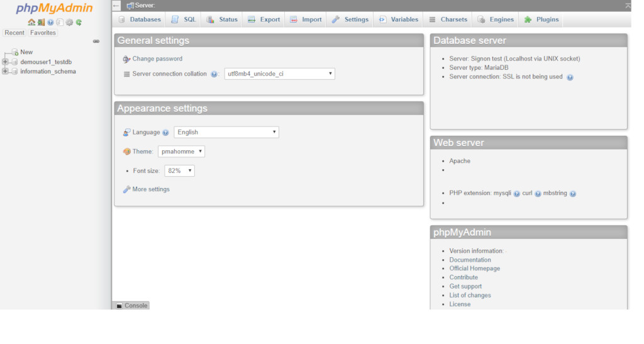
Task: Click the Language icon in Appearance settings
Action: (x=126, y=132)
